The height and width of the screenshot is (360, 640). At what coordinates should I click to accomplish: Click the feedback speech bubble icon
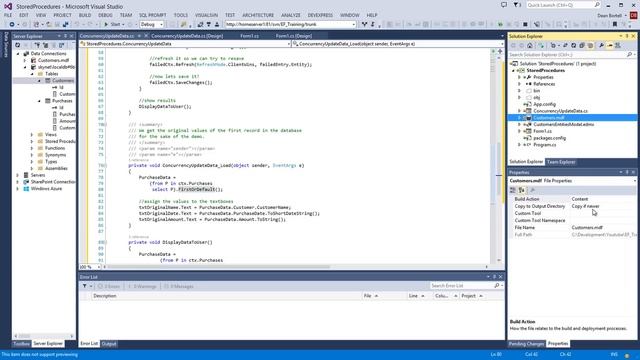coord(504,5)
